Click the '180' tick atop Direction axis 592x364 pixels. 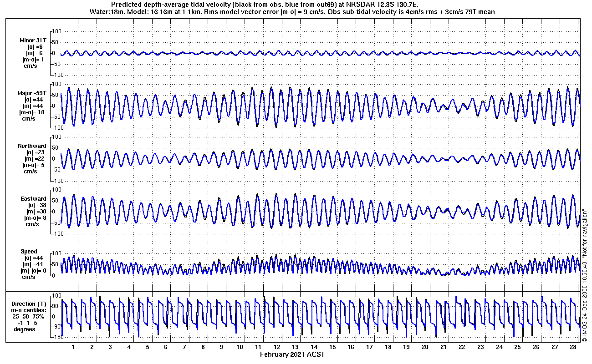click(x=56, y=296)
